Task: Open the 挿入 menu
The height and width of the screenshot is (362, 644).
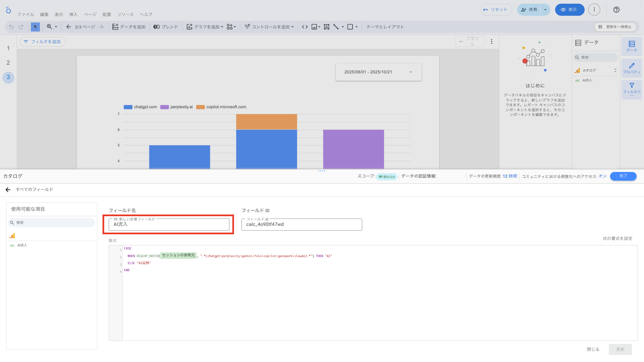Action: tap(73, 14)
